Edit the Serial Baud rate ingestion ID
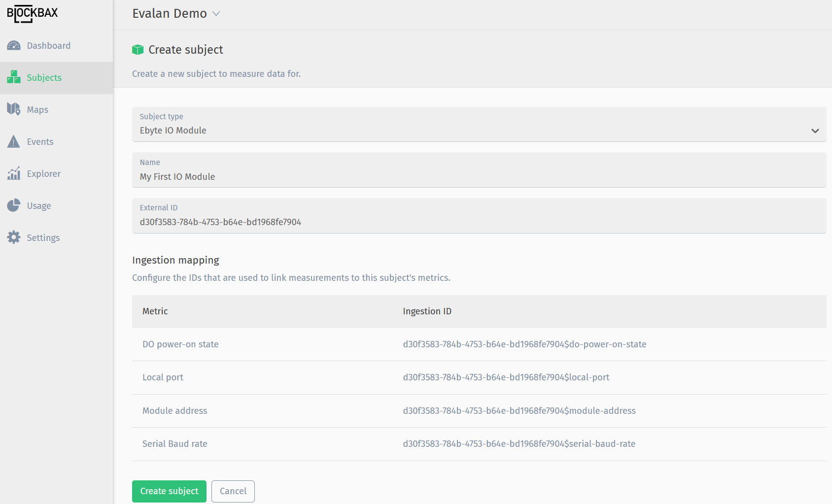Viewport: 832px width, 504px height. pyautogui.click(x=519, y=444)
